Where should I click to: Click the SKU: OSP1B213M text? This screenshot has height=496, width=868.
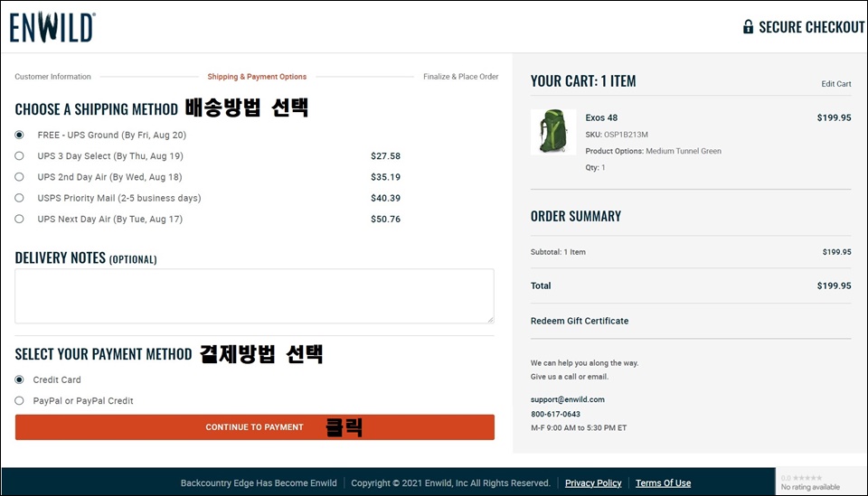coord(617,135)
